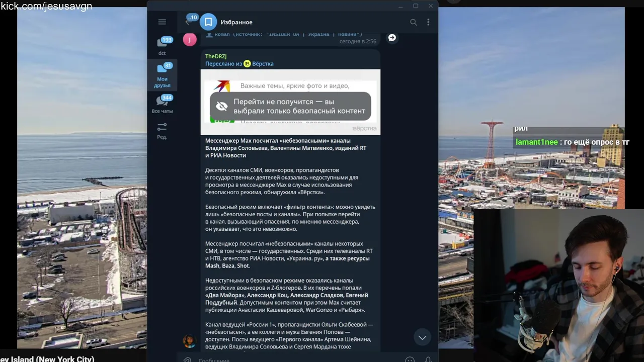This screenshot has height=362, width=644.
Task: Maximize the Telegram window
Action: coord(416,6)
